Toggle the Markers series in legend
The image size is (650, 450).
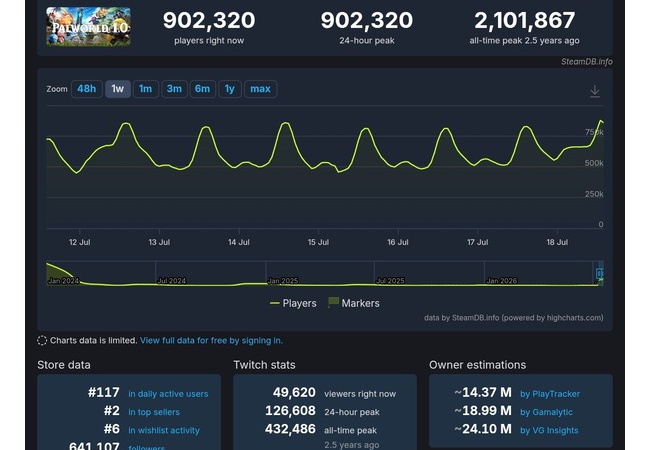pyautogui.click(x=354, y=303)
